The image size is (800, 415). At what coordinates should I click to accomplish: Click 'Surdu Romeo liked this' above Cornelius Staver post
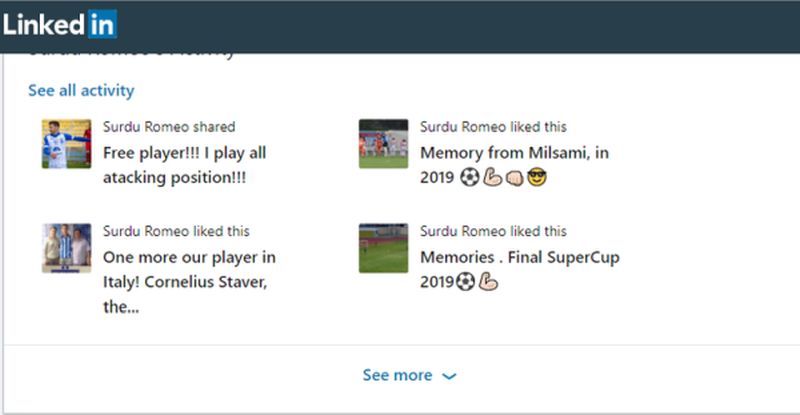tap(176, 231)
